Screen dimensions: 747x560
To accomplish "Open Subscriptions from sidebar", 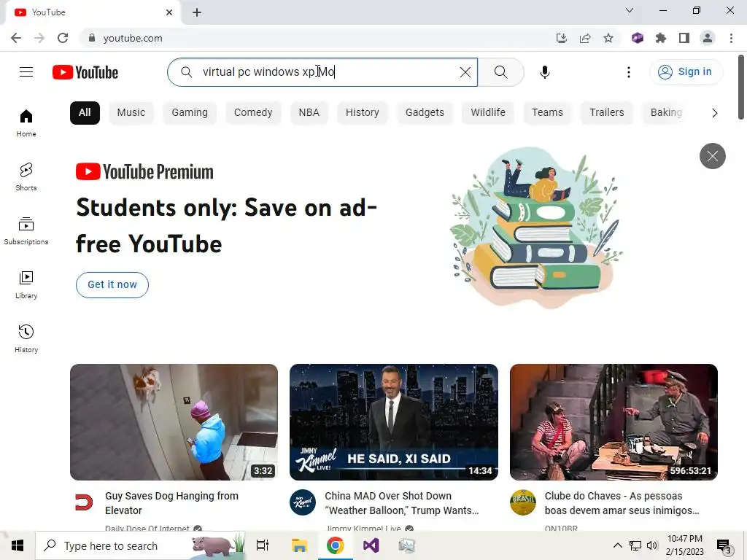I will (26, 231).
